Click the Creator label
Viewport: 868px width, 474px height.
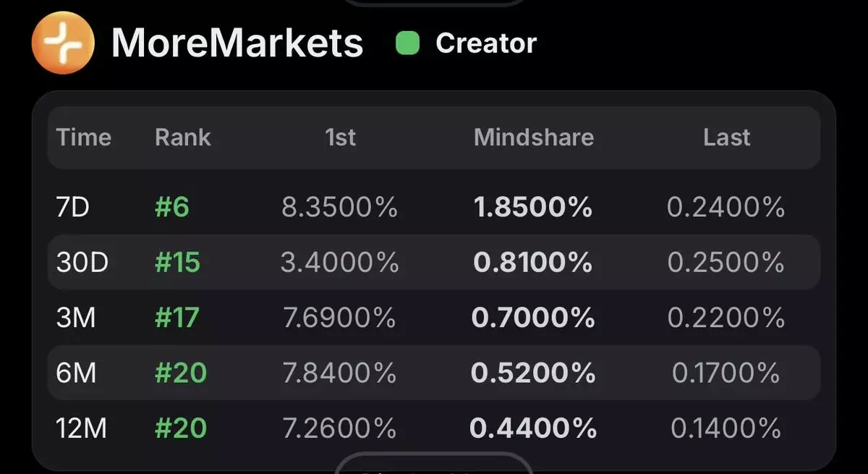486,43
